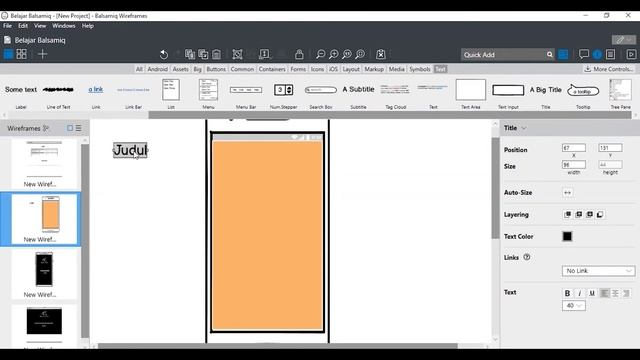Toggle the Inspector info icon
Image resolution: width=640 pixels, height=360 pixels.
[597, 54]
